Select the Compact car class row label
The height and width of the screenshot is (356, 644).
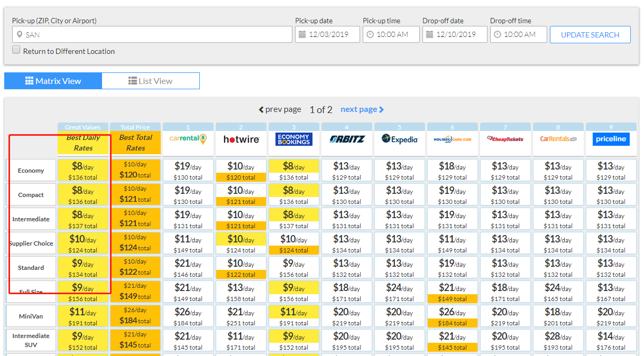pyautogui.click(x=31, y=195)
